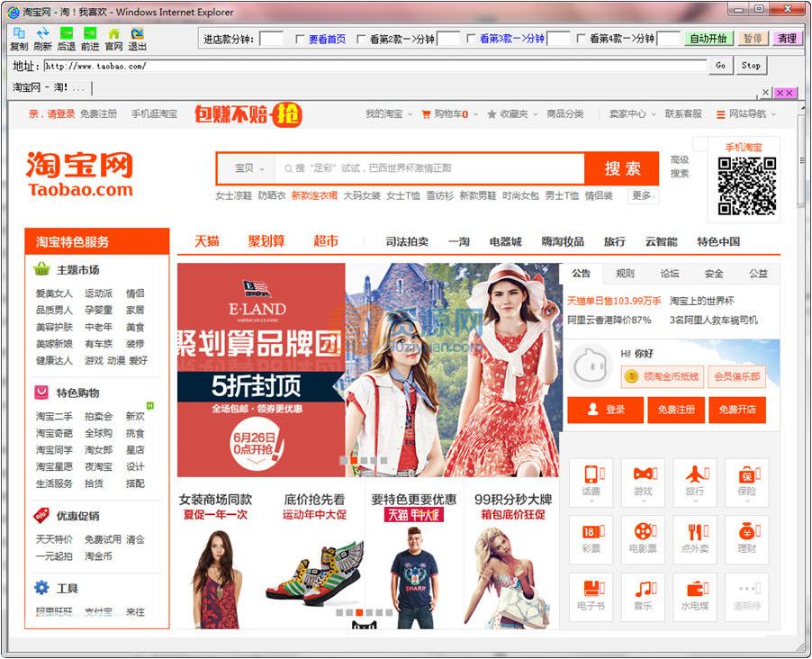The image size is (812, 659).
Task: Click the Stop button
Action: click(x=751, y=66)
